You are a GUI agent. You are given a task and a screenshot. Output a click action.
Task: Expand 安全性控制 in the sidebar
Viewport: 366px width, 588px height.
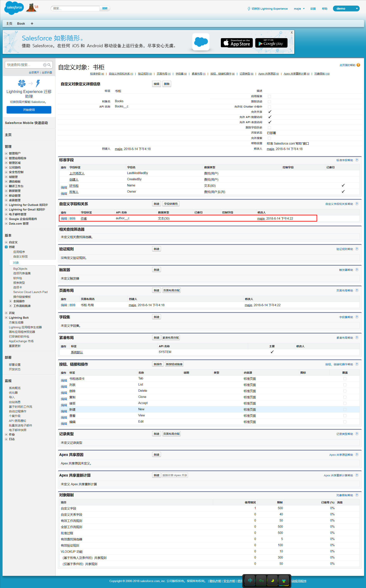click(6, 172)
